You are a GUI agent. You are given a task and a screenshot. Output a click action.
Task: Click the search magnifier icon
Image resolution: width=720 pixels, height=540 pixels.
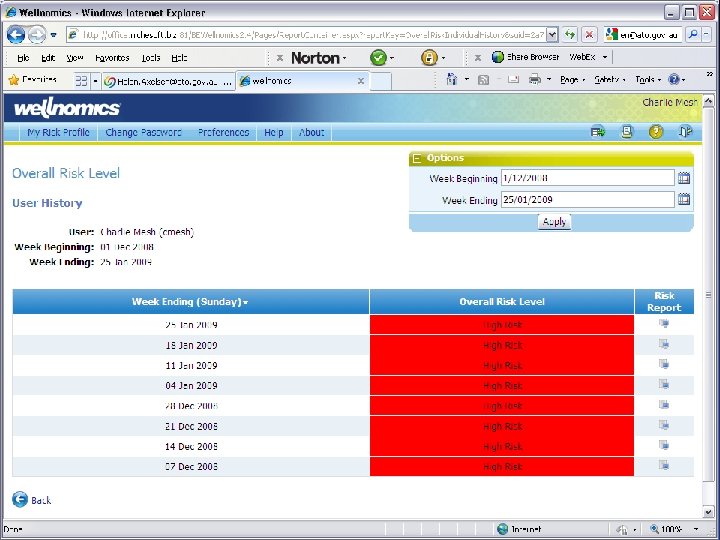click(x=693, y=34)
